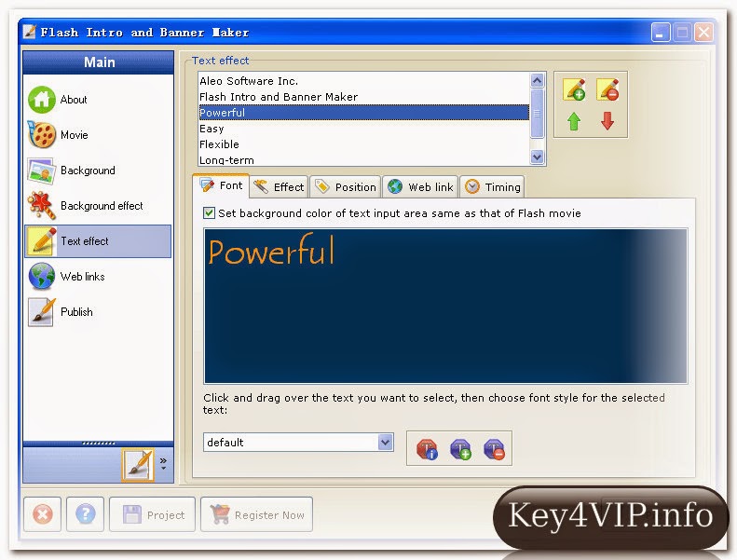Click scroll down arrow of text list
This screenshot has height=560, width=737.
(537, 157)
